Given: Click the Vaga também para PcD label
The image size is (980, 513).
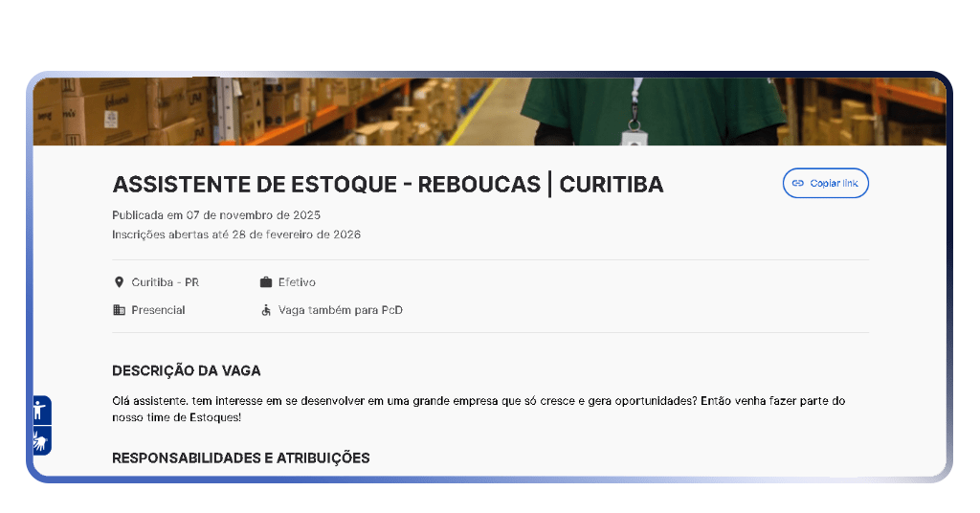Looking at the screenshot, I should click(340, 310).
